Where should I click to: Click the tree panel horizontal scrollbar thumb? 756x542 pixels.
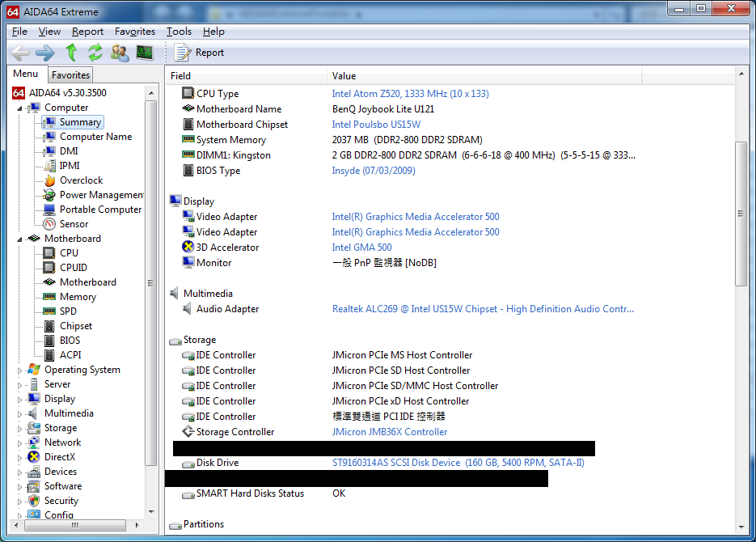[75, 525]
